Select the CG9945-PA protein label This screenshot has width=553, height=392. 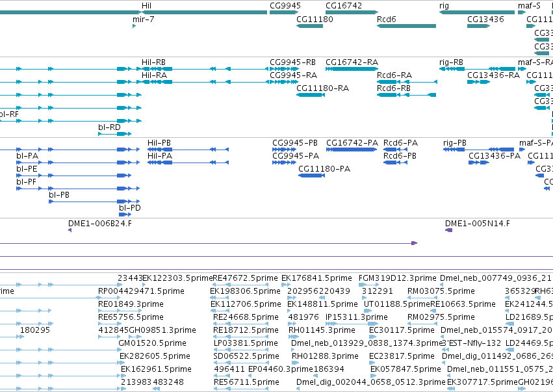(x=296, y=156)
